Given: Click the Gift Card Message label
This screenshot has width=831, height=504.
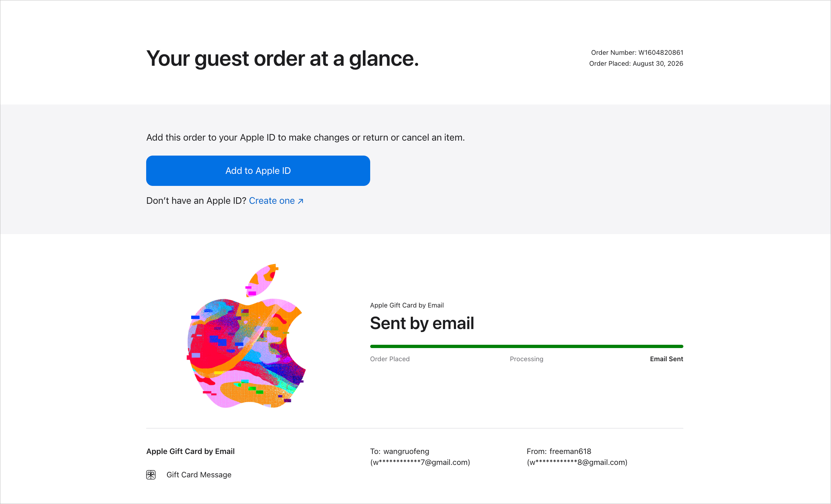Looking at the screenshot, I should pyautogui.click(x=199, y=475).
